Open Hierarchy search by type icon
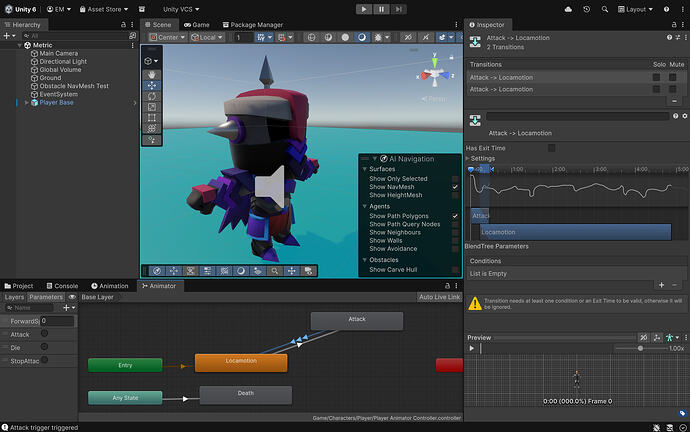 (x=132, y=36)
